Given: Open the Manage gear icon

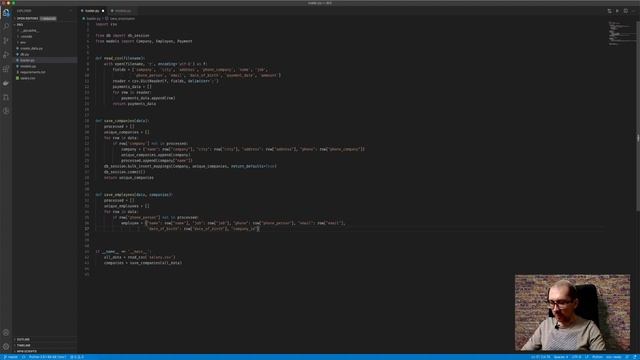Looking at the screenshot, I should (6, 347).
